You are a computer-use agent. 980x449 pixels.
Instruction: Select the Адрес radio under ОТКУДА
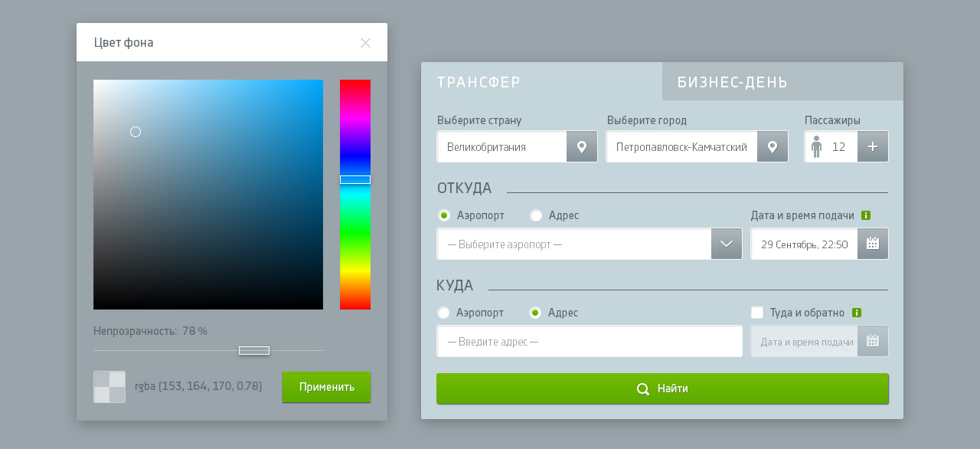coord(536,215)
